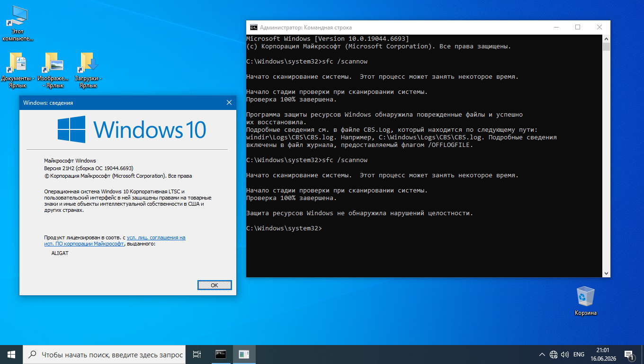Open the This PC desktop icon
Image resolution: width=644 pixels, height=364 pixels.
[18, 23]
